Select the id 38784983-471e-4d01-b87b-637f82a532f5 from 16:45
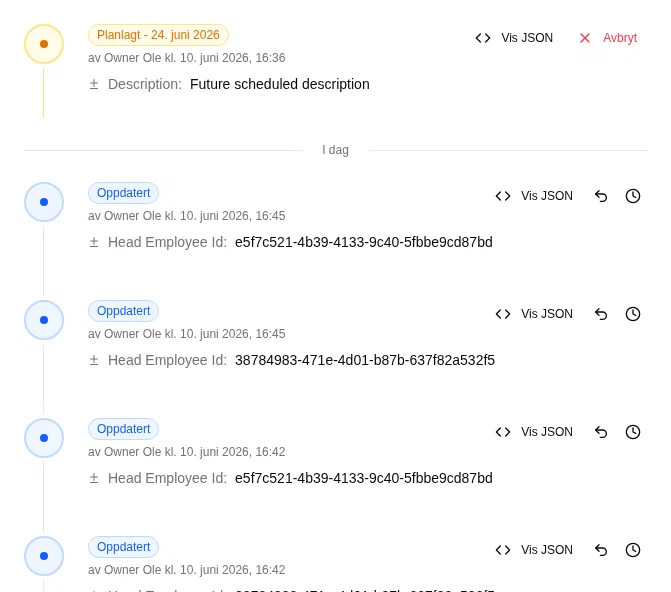Image resolution: width=671 pixels, height=592 pixels. (365, 360)
